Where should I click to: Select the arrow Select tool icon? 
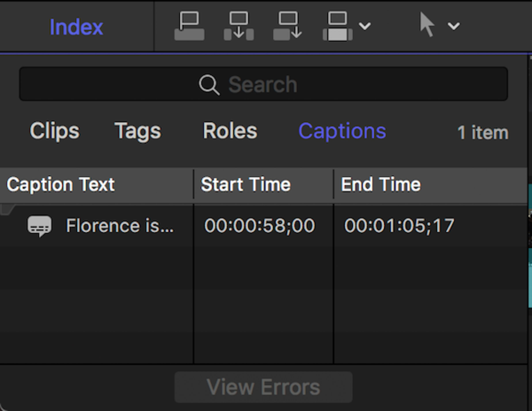click(x=427, y=25)
